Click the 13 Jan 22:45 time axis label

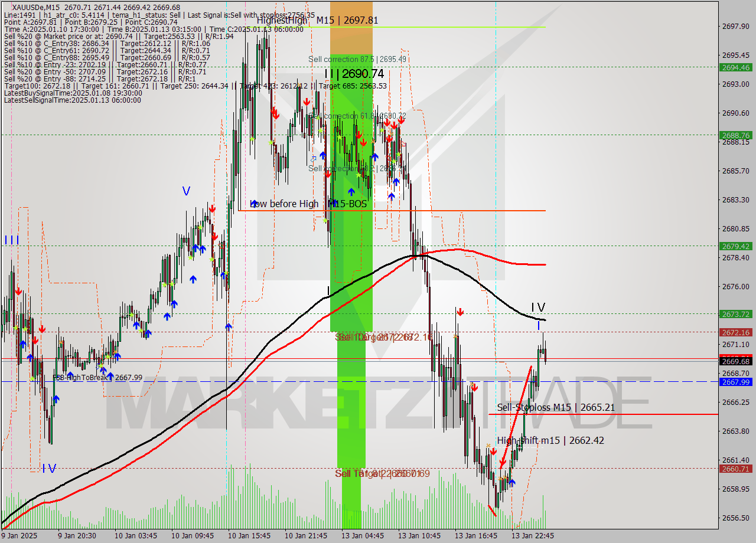(533, 536)
